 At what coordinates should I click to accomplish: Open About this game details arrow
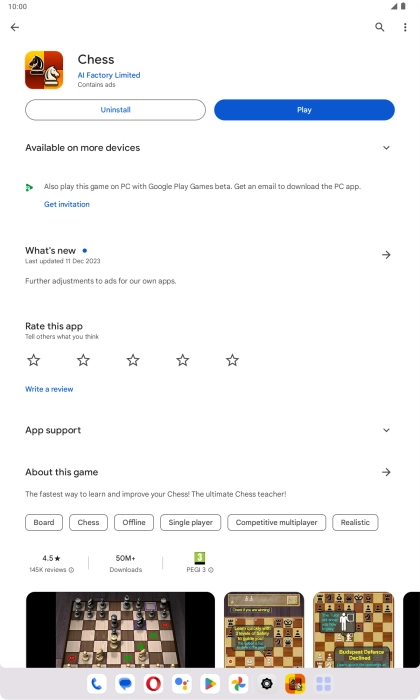click(387, 472)
